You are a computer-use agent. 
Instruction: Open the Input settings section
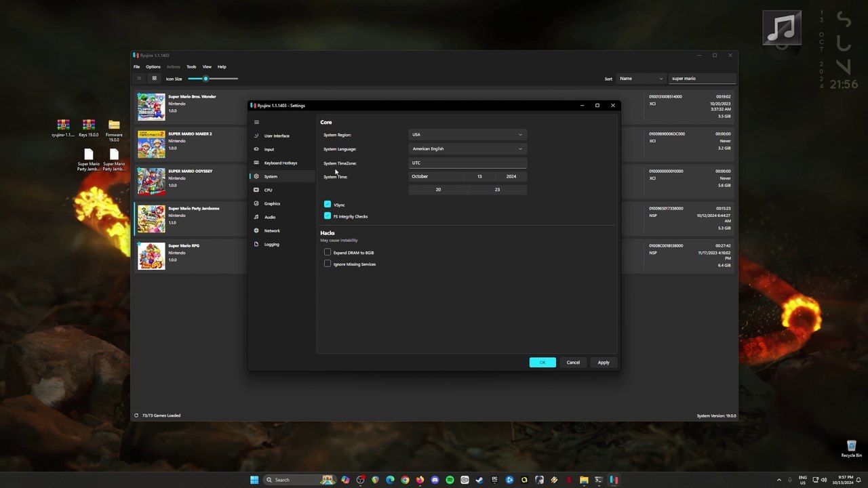pos(269,149)
